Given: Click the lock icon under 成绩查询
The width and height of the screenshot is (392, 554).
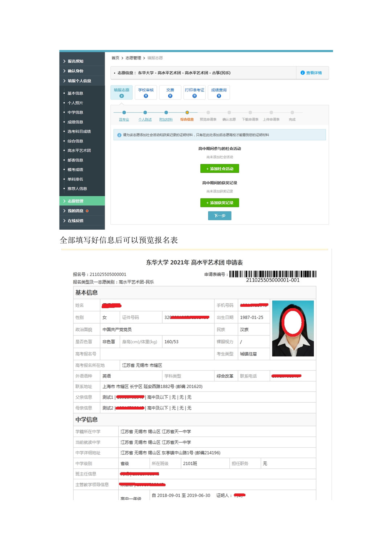Looking at the screenshot, I should click(x=219, y=96).
